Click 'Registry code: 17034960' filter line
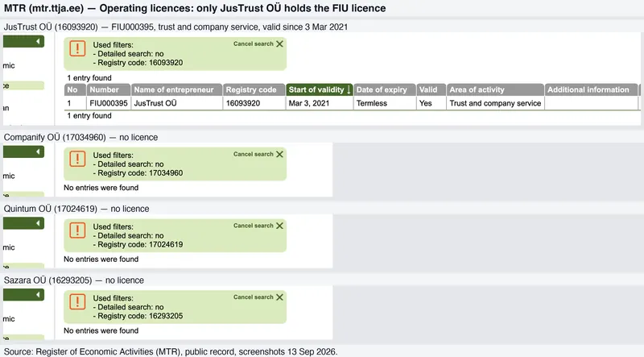The image size is (644, 357). coord(138,173)
